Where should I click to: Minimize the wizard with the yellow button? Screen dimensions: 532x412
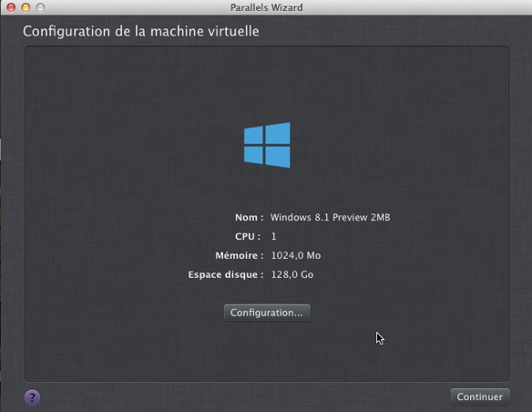pyautogui.click(x=26, y=7)
